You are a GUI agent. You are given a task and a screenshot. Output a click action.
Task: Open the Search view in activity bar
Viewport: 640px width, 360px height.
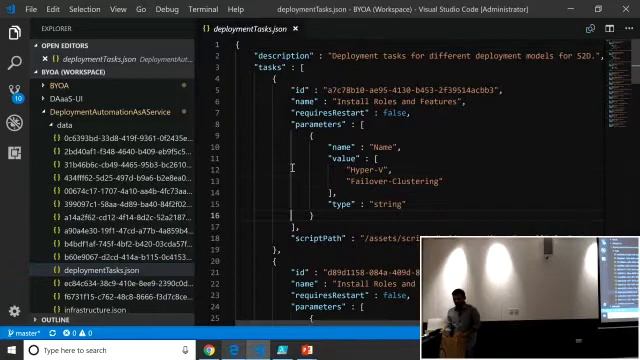[15, 63]
